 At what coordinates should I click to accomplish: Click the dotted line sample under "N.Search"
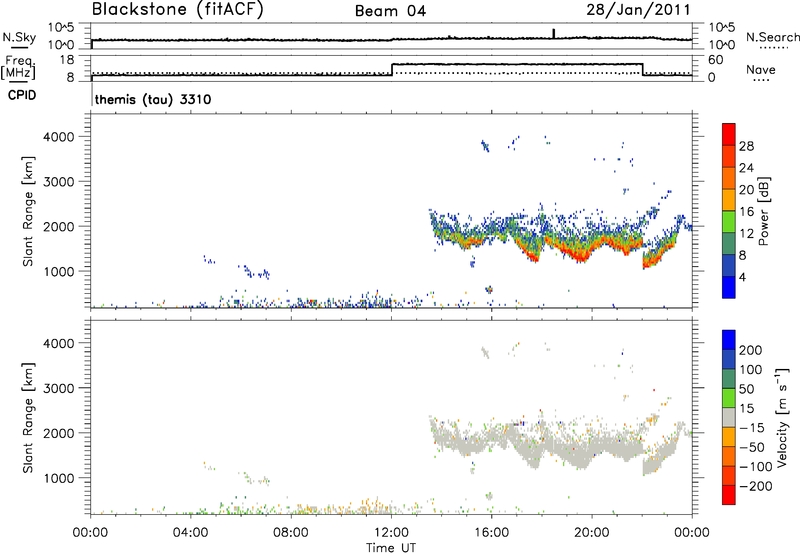(x=773, y=48)
